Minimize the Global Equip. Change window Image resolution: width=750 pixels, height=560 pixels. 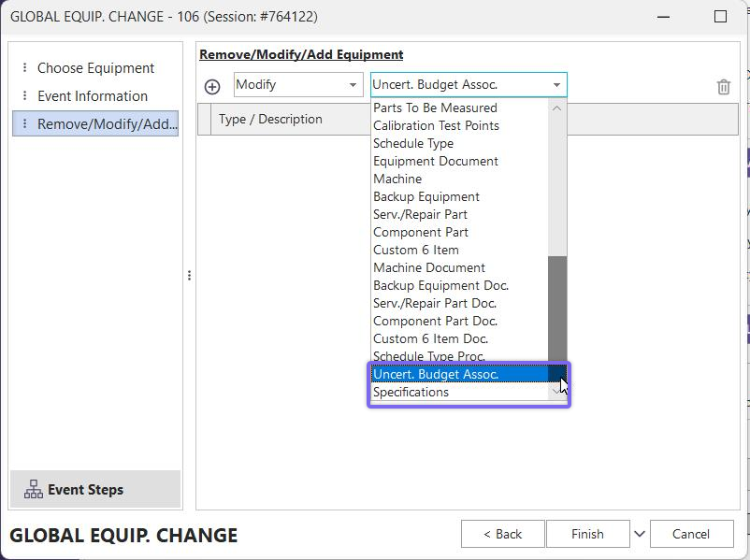click(x=664, y=17)
